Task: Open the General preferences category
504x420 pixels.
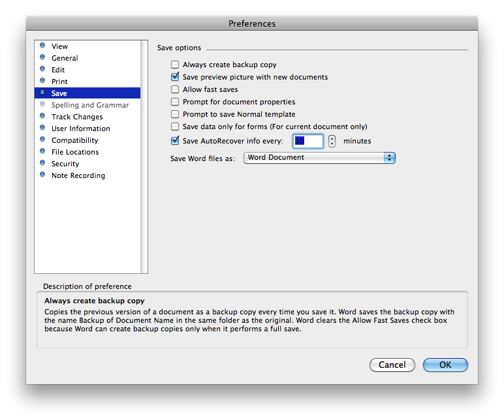Action: coord(87,58)
